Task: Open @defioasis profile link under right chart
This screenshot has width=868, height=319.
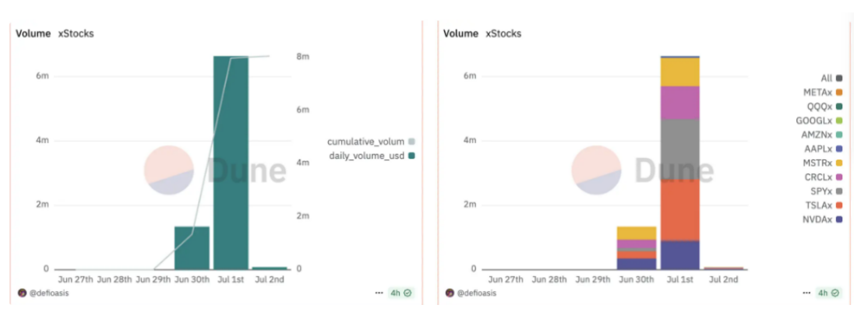Action: (478, 293)
